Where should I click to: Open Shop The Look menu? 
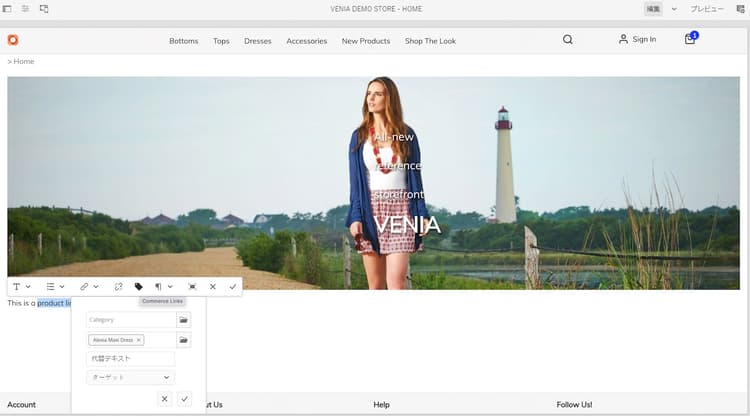click(x=430, y=41)
